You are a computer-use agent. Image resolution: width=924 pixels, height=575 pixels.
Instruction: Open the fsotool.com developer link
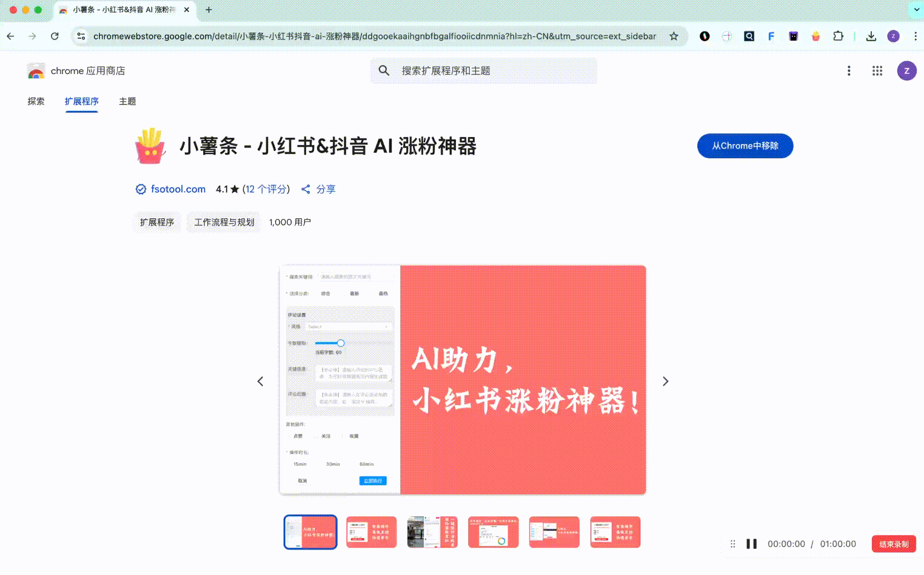coord(178,189)
